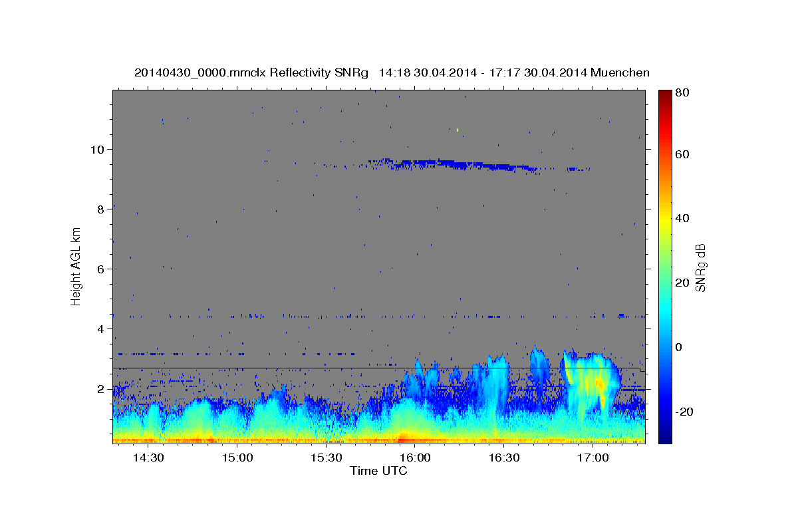Click the colorbar value -20
The image size is (798, 532).
pos(685,411)
